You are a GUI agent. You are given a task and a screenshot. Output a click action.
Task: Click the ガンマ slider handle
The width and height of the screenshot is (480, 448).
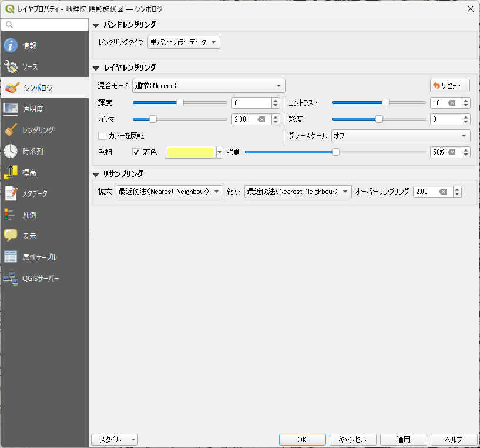point(153,119)
